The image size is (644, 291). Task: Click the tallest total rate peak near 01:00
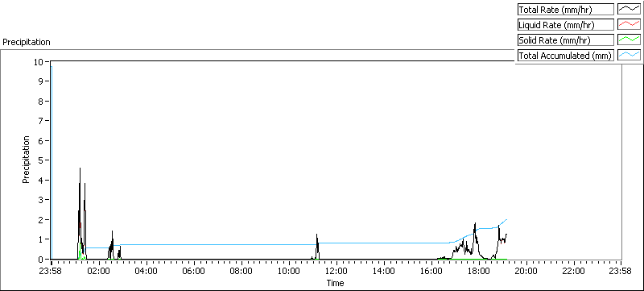[x=80, y=168]
